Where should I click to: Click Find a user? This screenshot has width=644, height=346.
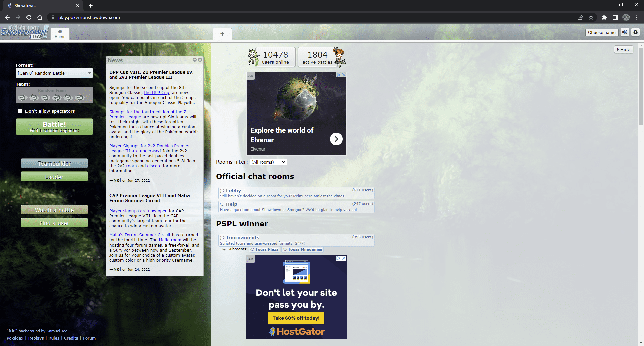(54, 223)
